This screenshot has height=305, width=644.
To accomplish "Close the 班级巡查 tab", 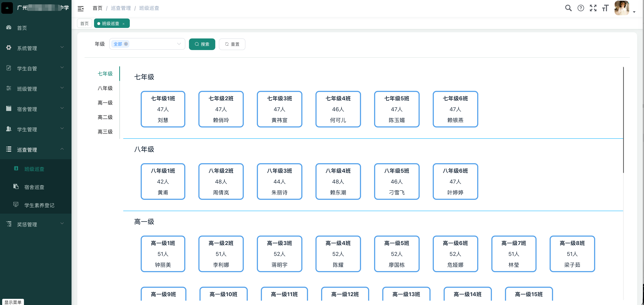I will tap(123, 24).
